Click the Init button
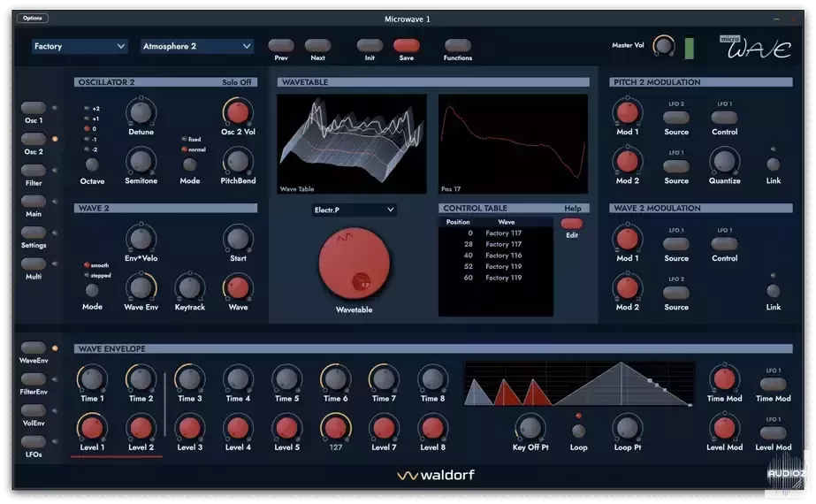Viewport: 816px width, 504px height. [x=370, y=45]
